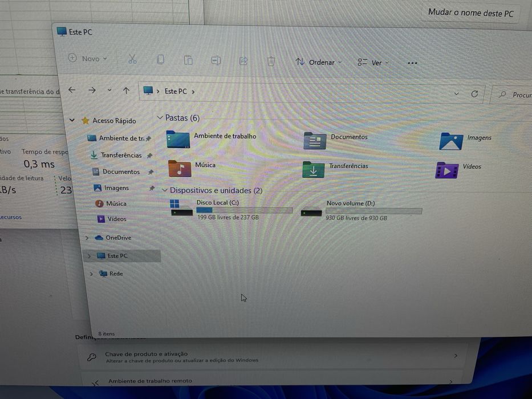Select the Ambiente de trabalho folder icon
532x399 pixels.
[178, 140]
